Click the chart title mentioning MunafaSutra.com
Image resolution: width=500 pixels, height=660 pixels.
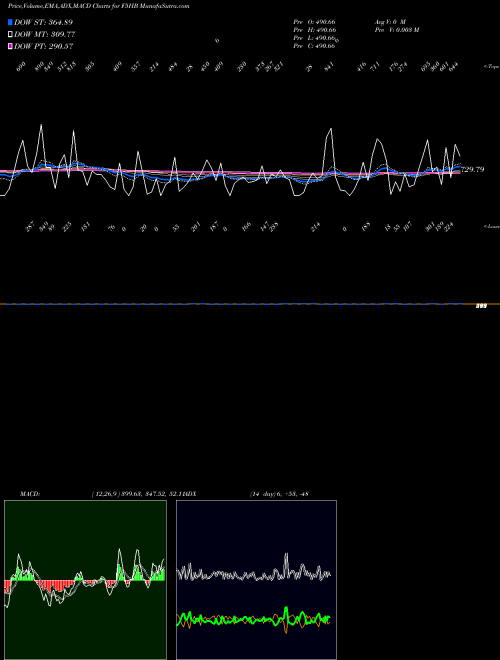(x=98, y=6)
